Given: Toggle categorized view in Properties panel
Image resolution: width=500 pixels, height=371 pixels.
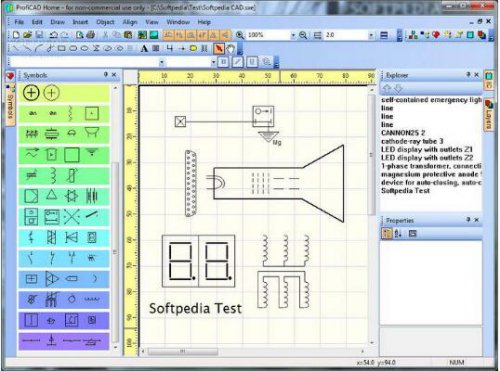Looking at the screenshot, I should (x=386, y=233).
